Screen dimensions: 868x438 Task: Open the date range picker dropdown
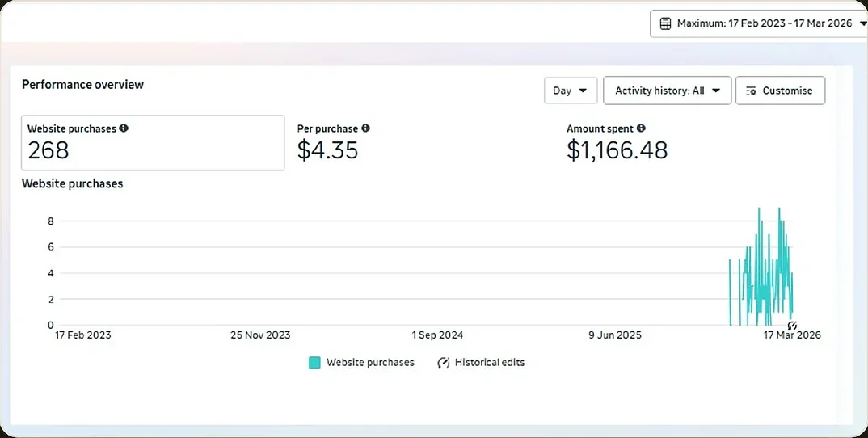759,23
